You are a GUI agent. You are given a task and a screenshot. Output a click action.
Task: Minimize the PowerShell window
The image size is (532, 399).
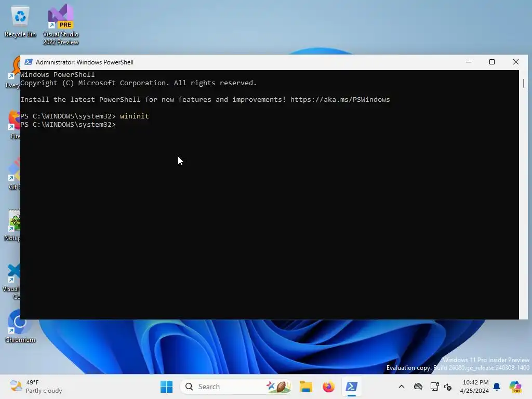(x=469, y=62)
